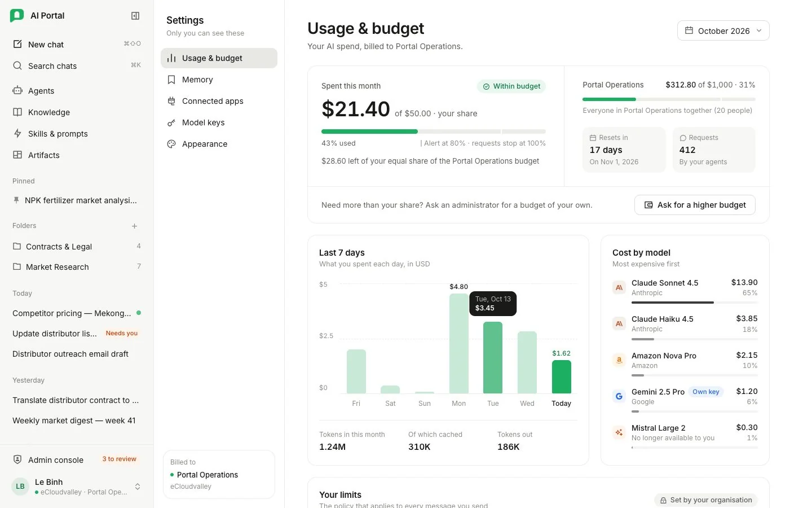Click the Memory bookmark icon
Viewport: 812px width, 508px height.
171,80
